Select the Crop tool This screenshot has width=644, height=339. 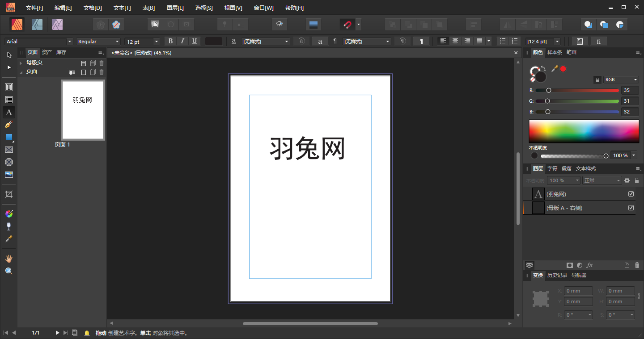coord(9,194)
